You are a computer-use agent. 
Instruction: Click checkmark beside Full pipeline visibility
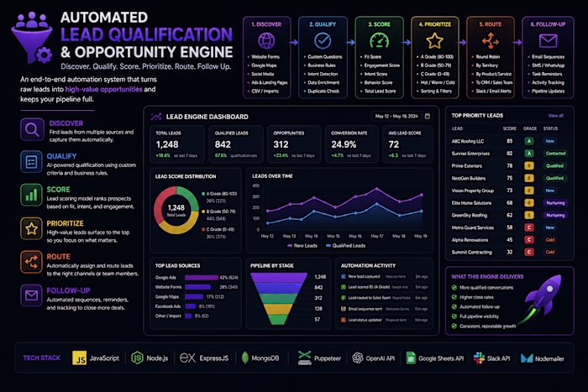(454, 316)
